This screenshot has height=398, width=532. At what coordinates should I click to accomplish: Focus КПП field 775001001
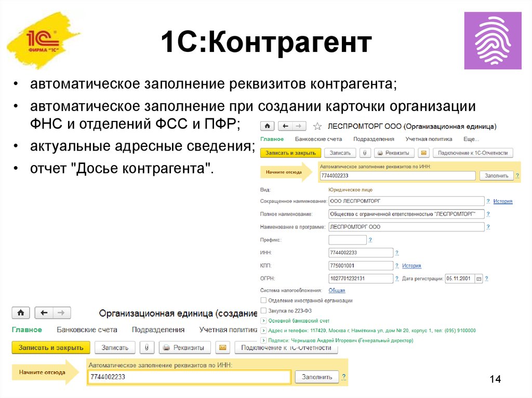(x=361, y=266)
